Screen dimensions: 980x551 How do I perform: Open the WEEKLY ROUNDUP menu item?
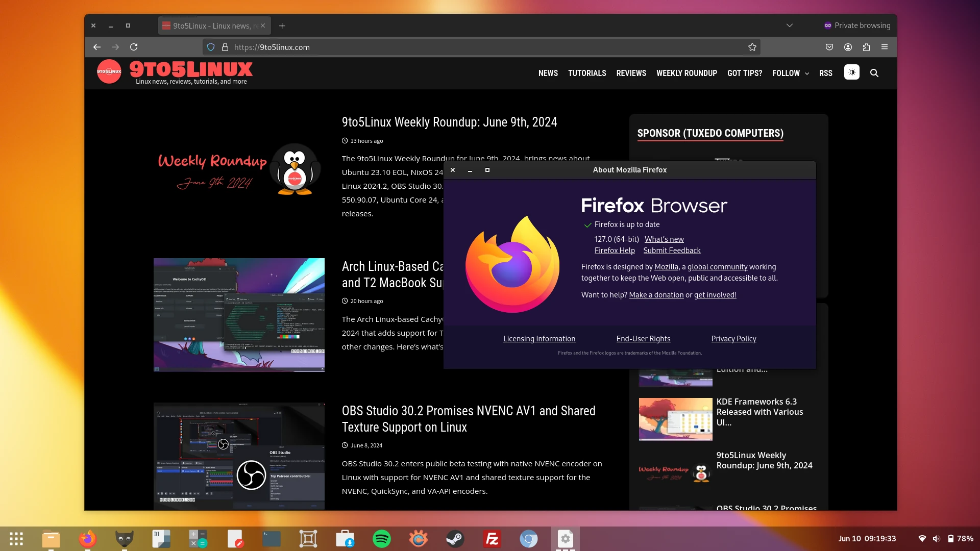pos(687,73)
